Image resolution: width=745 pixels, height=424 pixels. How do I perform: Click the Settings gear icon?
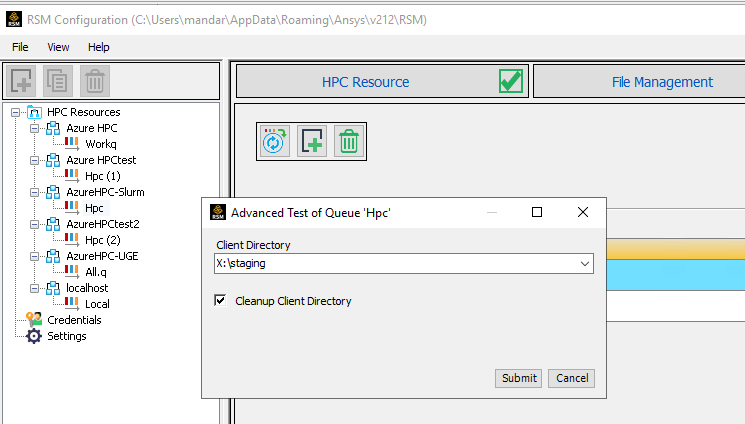[x=34, y=336]
